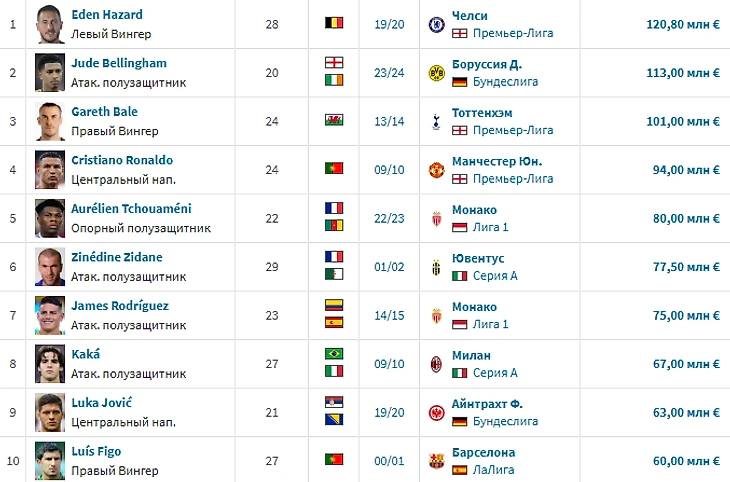Click the 120,80 млн € transfer fee
The height and width of the screenshot is (482, 730).
click(683, 24)
